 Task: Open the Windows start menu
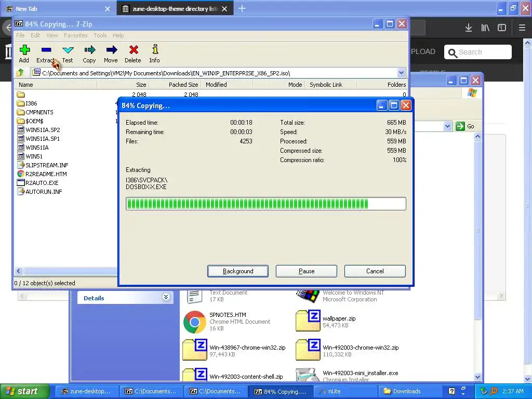click(x=25, y=391)
